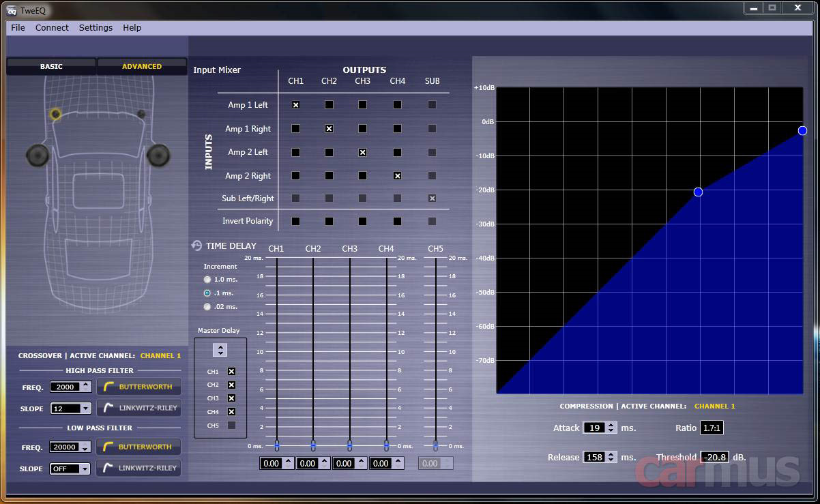
Task: Uncheck CH2 in Master Delay
Action: click(231, 385)
